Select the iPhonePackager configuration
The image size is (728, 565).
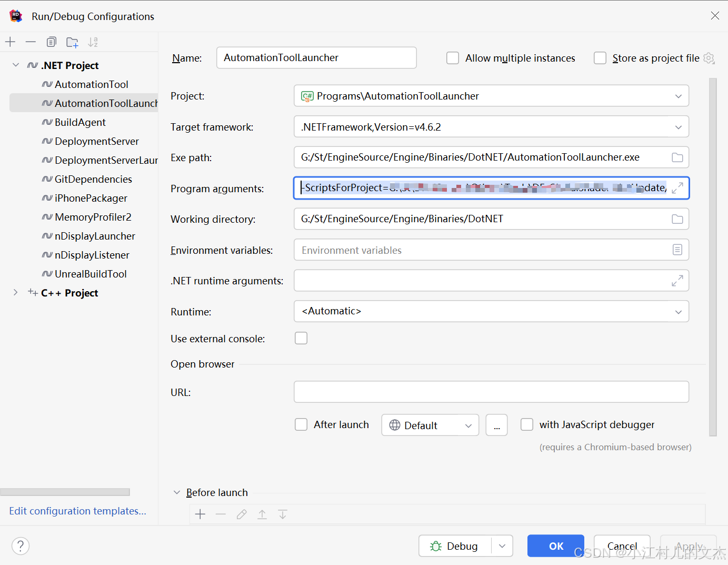[x=84, y=198]
